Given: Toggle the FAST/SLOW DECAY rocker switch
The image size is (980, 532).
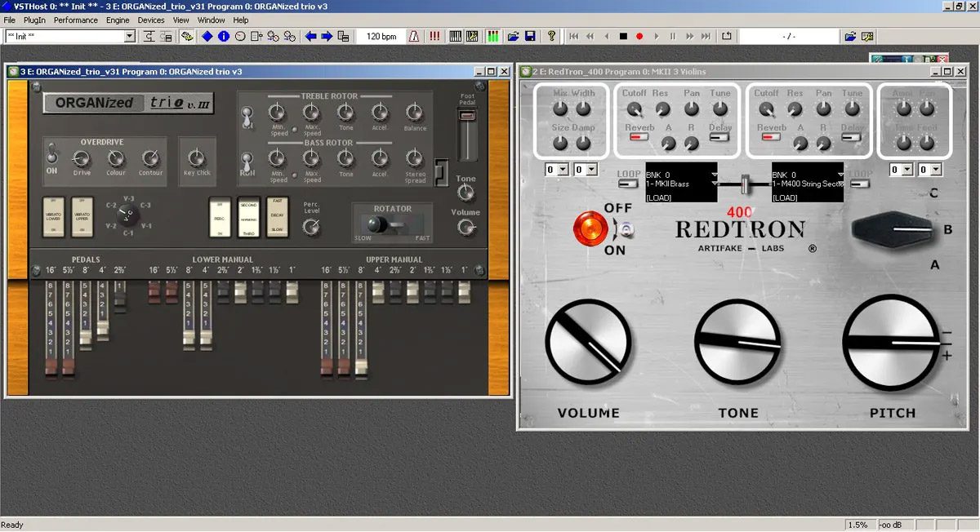Looking at the screenshot, I should 278,216.
